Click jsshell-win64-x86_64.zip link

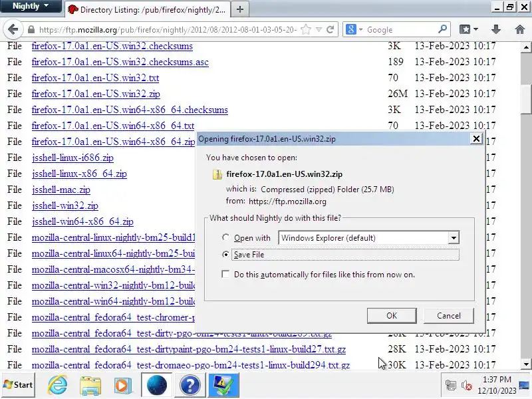pyautogui.click(x=82, y=221)
